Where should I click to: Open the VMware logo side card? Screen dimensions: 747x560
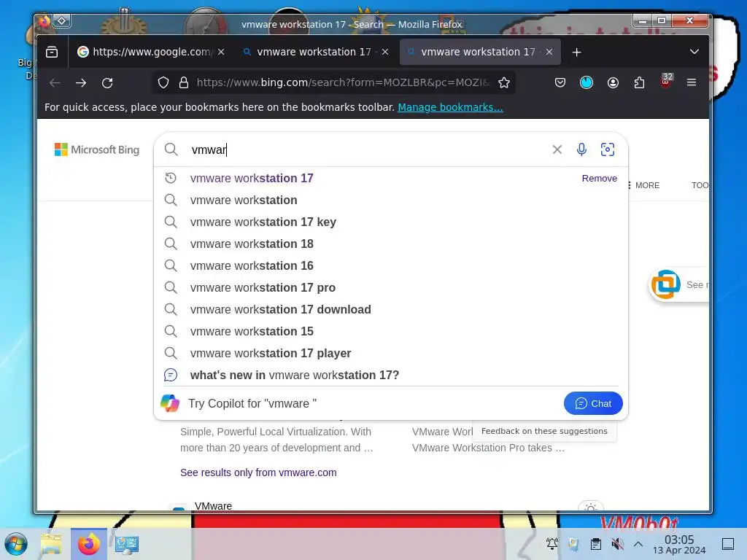(x=679, y=285)
